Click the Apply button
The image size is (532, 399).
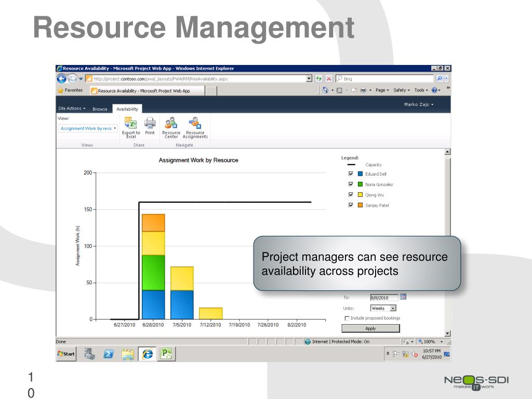pos(370,328)
